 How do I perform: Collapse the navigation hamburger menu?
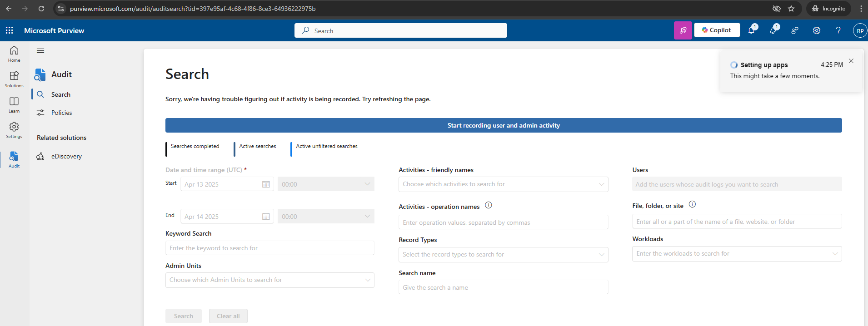click(x=40, y=51)
